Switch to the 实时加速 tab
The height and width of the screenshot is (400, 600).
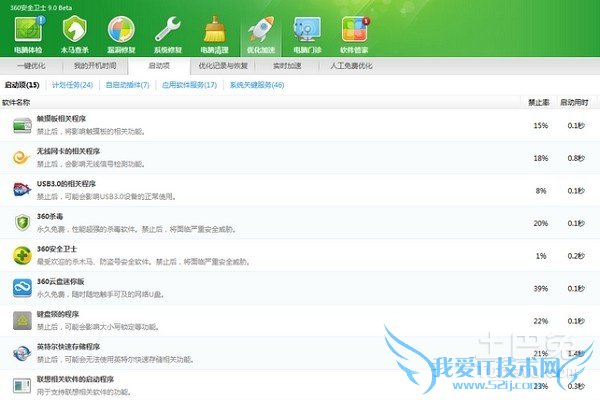pyautogui.click(x=287, y=66)
